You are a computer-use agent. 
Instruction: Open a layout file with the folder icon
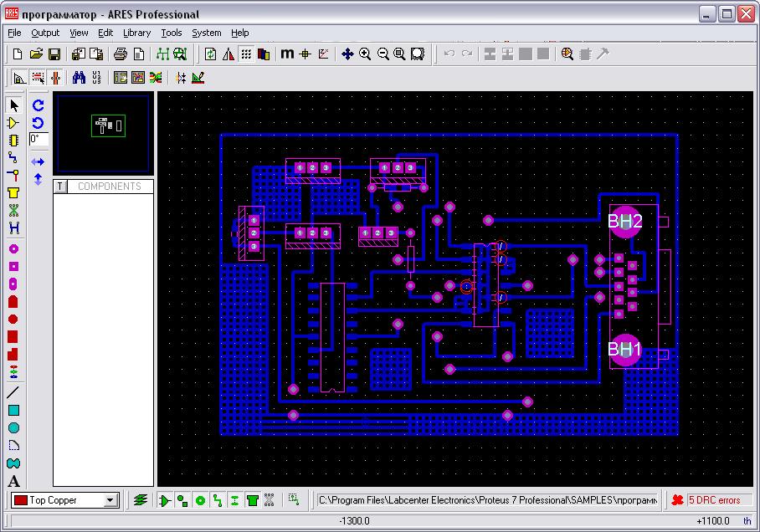(36, 54)
